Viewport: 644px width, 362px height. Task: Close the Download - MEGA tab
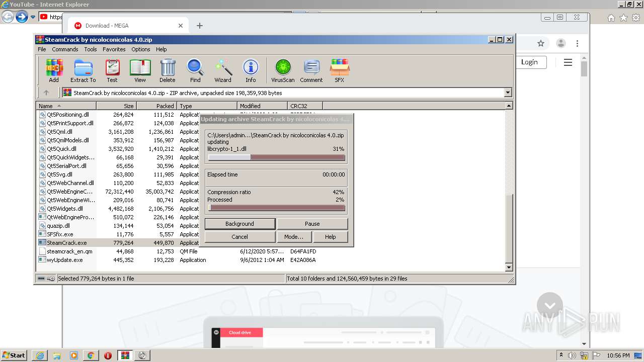pos(181,26)
